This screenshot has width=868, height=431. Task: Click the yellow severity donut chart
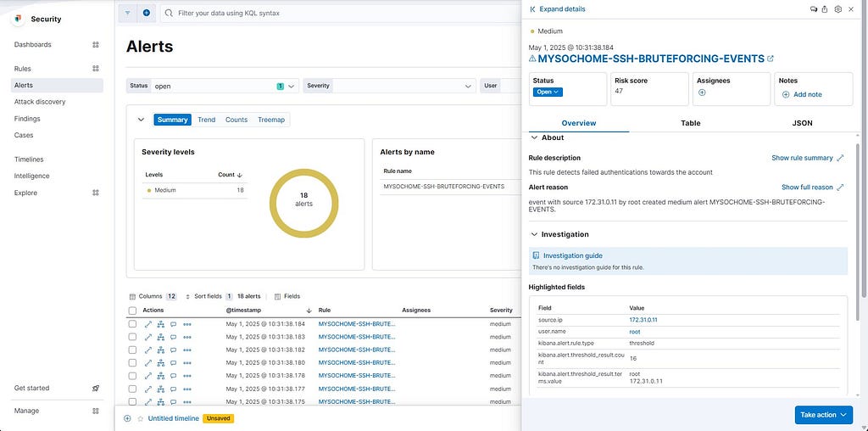coord(304,204)
